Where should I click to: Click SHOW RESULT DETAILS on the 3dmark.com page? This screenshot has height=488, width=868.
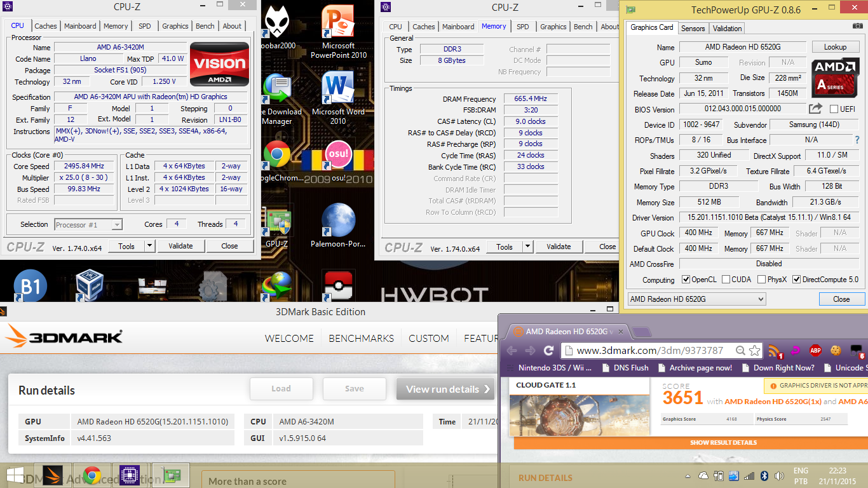coord(723,442)
